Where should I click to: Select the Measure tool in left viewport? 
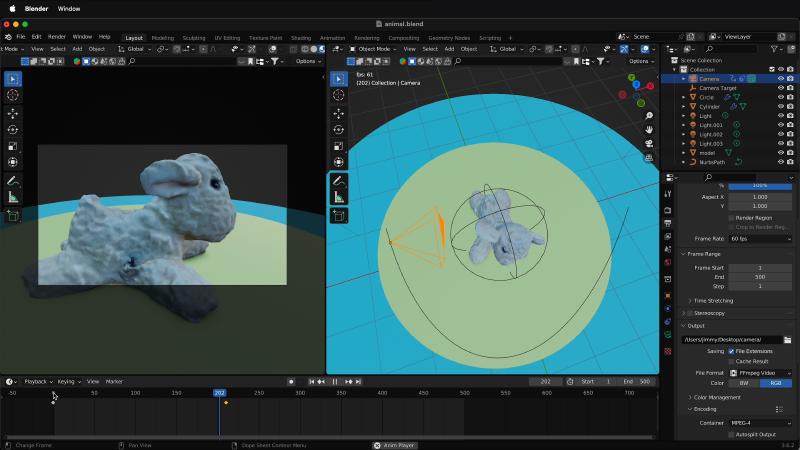click(13, 197)
